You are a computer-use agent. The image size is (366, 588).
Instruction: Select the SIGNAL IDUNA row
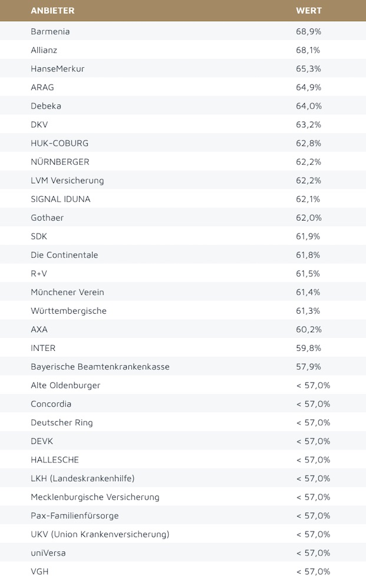[x=61, y=199]
